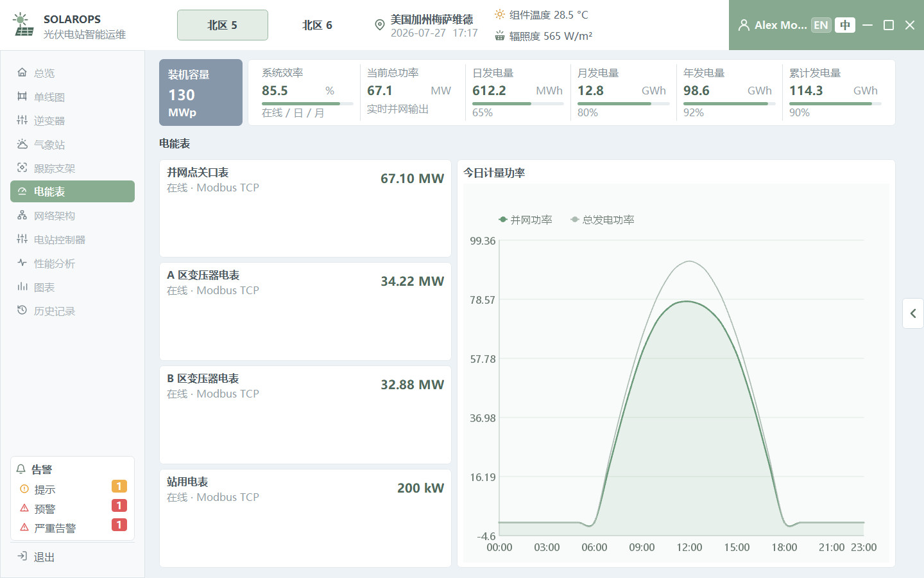Open the 气象站 page
924x578 pixels.
pos(73,144)
